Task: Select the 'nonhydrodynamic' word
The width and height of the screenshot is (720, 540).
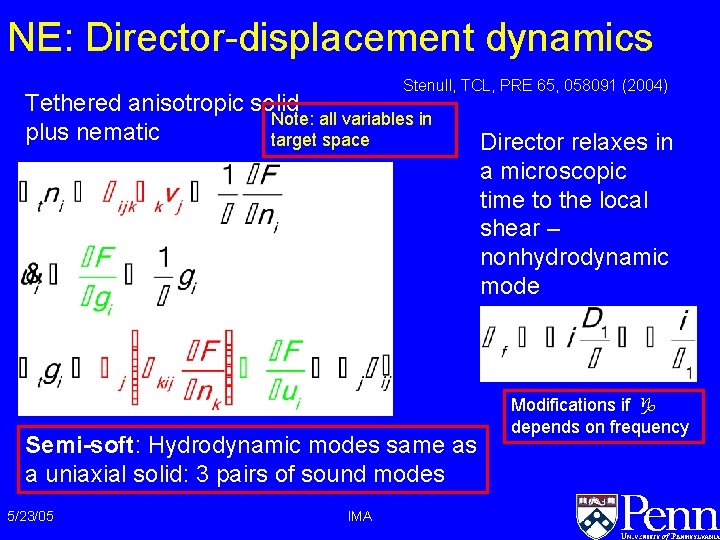Action: tap(574, 257)
